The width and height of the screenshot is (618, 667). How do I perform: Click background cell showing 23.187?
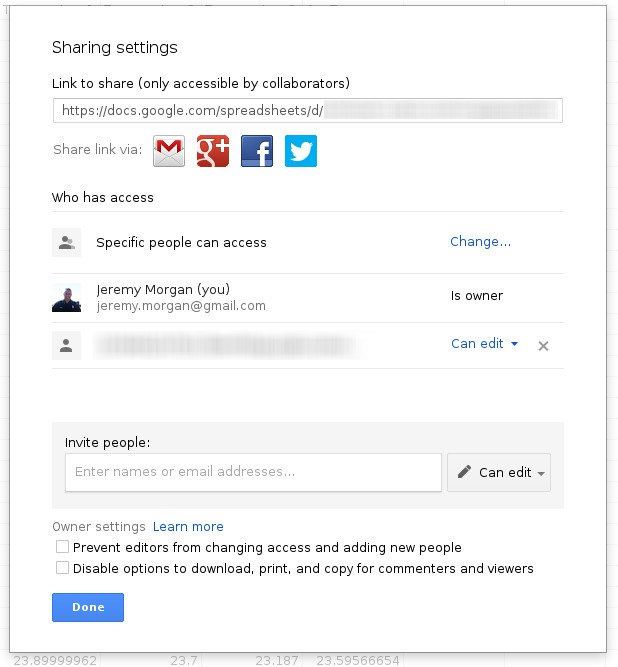277,660
